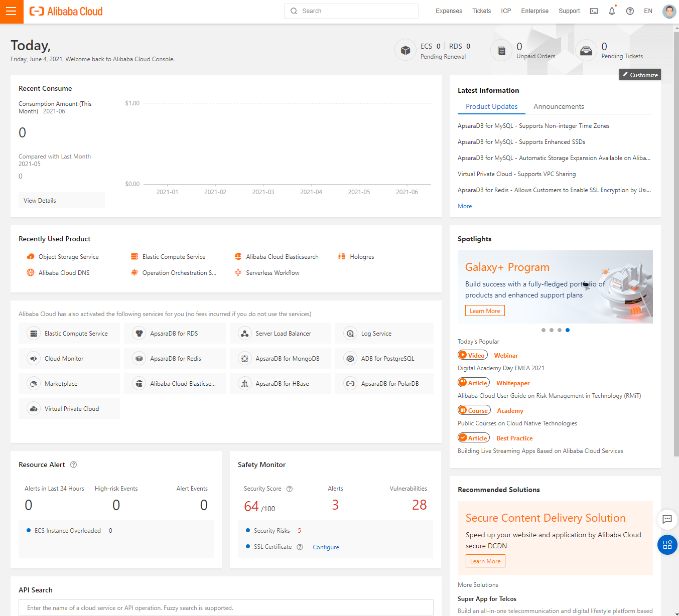The height and width of the screenshot is (616, 679).
Task: Open Serverless Workflow recent product
Action: pyautogui.click(x=267, y=273)
